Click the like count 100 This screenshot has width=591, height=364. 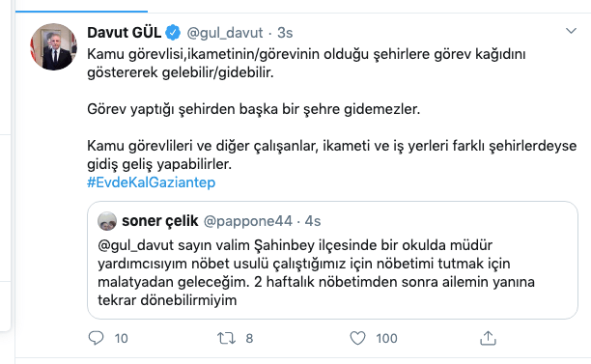point(386,338)
